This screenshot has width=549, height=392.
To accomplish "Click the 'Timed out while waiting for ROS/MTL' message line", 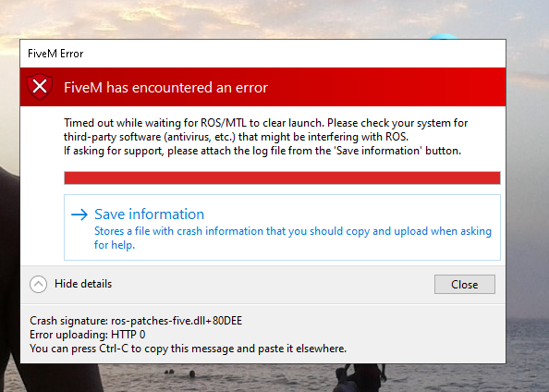I will click(266, 123).
